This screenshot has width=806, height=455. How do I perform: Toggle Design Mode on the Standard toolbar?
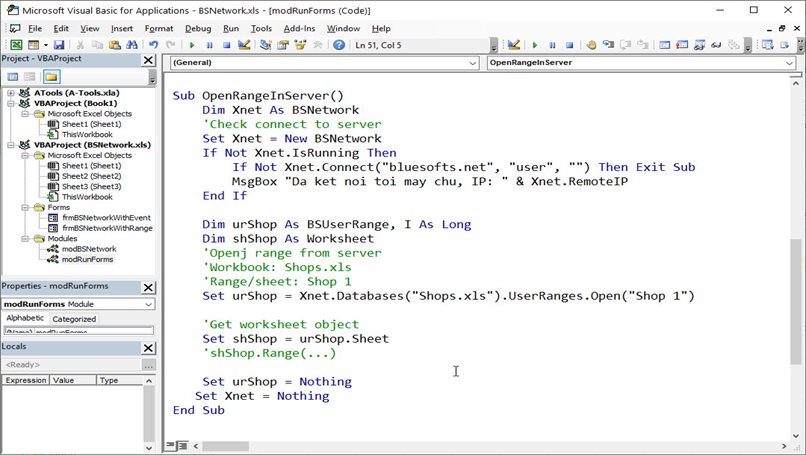(244, 45)
